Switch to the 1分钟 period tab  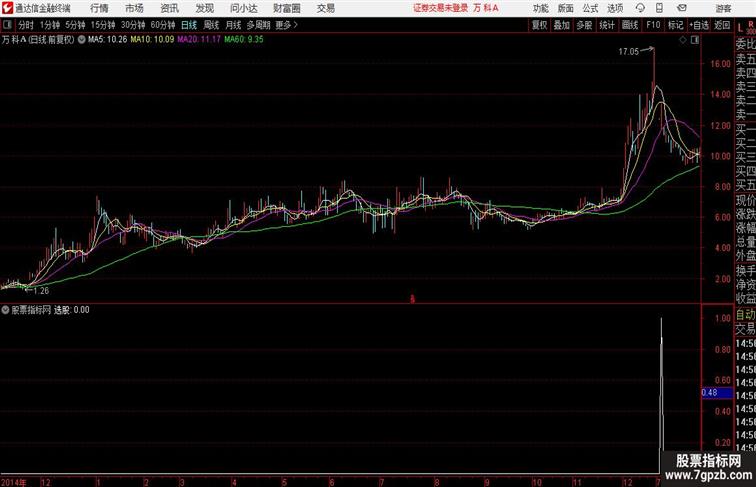(x=50, y=25)
